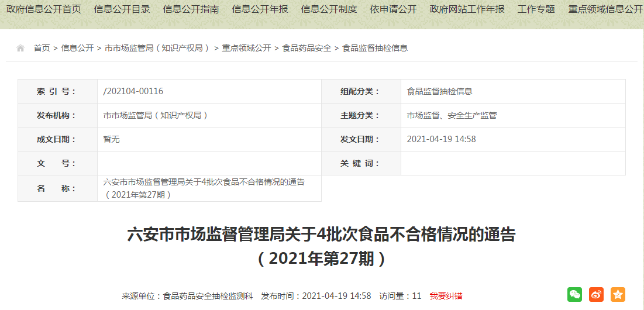Click 发布时间：2021-04-19 14:58 below the headline
Image resolution: width=644 pixels, height=310 pixels.
(x=316, y=296)
